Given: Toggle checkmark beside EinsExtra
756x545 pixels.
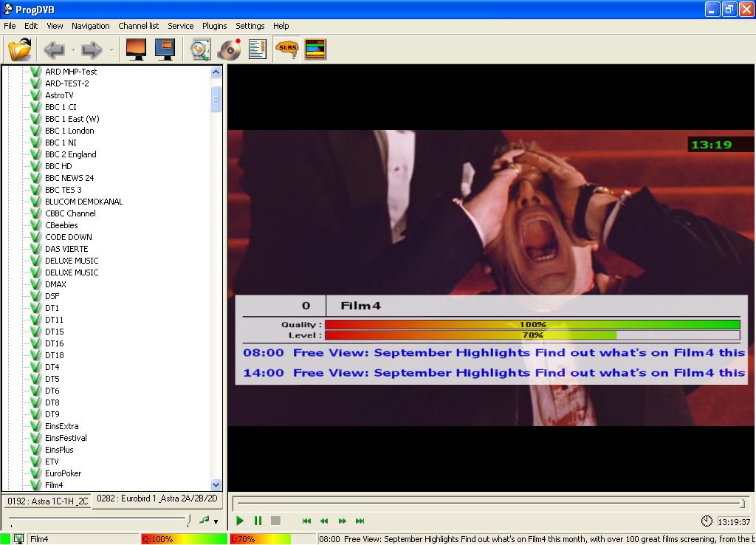Looking at the screenshot, I should 35,426.
